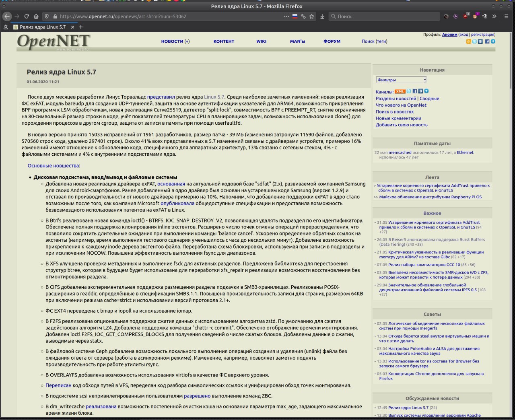
Task: Open the 'Linux 5.7' link in first paragraph
Action: [214, 97]
